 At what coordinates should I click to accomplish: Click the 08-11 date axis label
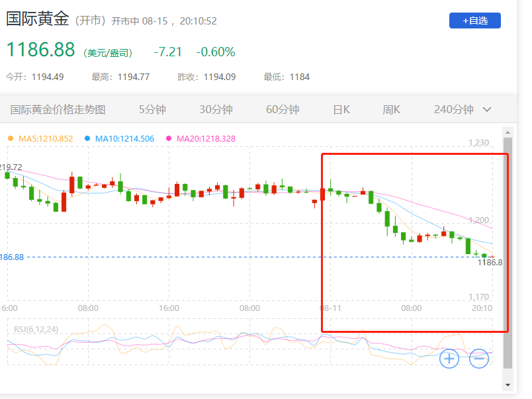[x=330, y=308]
